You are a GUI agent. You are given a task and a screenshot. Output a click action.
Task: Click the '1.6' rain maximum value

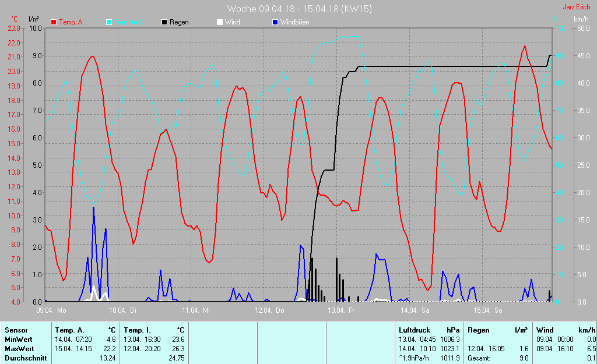tap(524, 348)
